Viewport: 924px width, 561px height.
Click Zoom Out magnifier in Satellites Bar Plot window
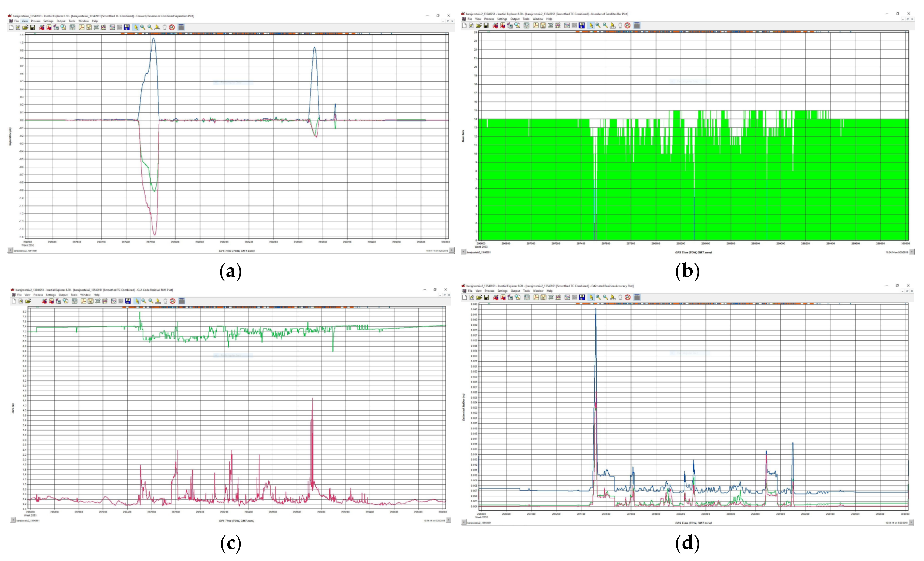[x=605, y=26]
